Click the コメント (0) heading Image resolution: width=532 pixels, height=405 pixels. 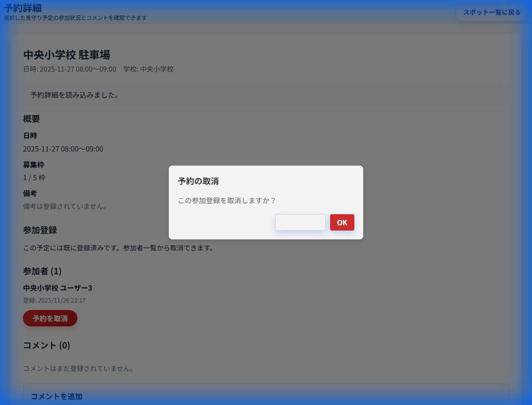(x=46, y=346)
